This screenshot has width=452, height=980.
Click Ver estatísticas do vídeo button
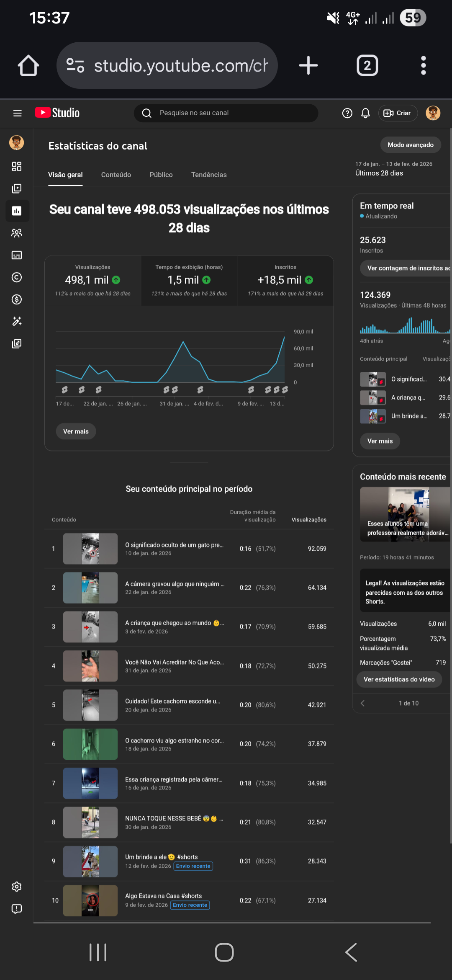coord(399,679)
